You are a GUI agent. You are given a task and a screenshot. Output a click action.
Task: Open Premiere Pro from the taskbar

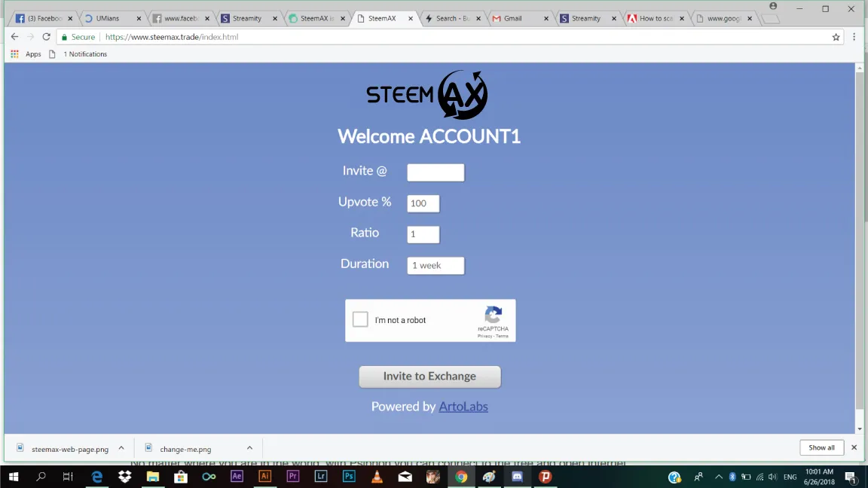[293, 477]
